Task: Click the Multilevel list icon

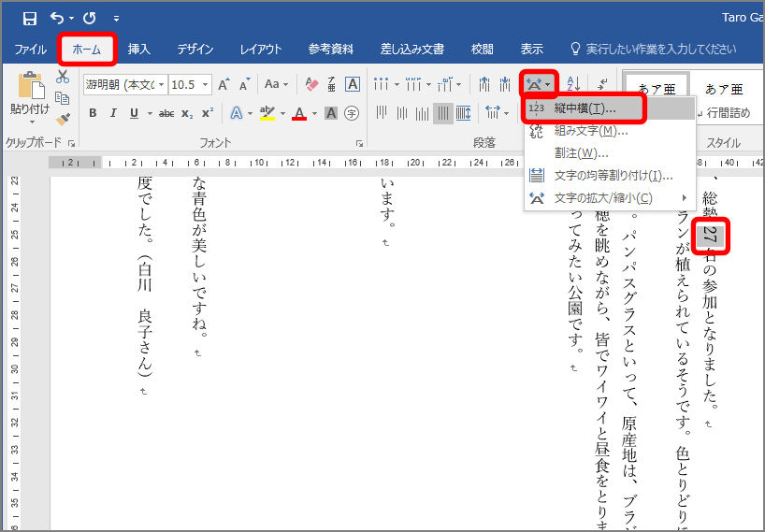Action: pos(445,84)
